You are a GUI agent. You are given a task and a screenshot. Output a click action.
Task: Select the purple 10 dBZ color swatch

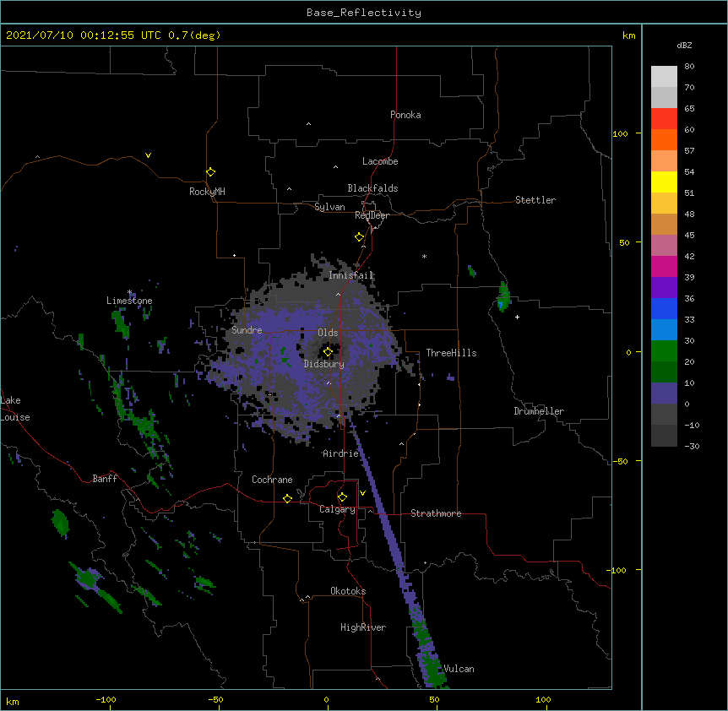coord(664,393)
